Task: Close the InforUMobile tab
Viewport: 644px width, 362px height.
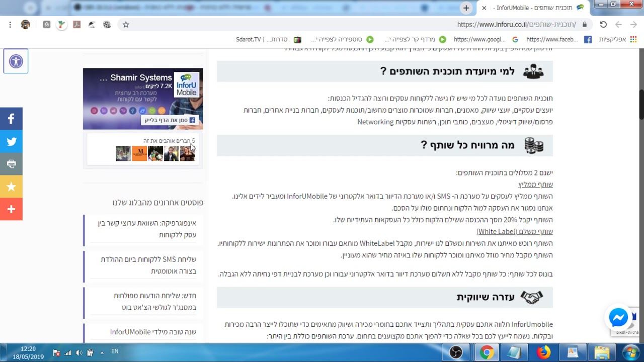Action: point(484,8)
